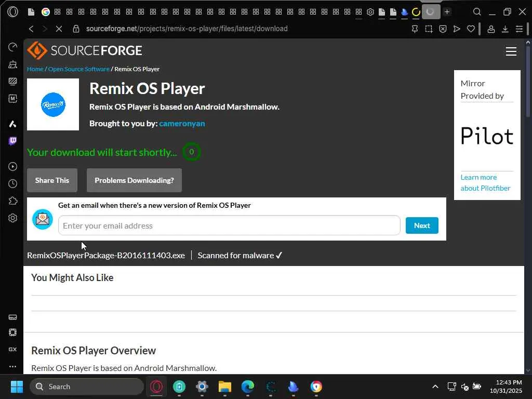Click the taskbar Search box
This screenshot has height=399, width=532.
click(x=87, y=387)
